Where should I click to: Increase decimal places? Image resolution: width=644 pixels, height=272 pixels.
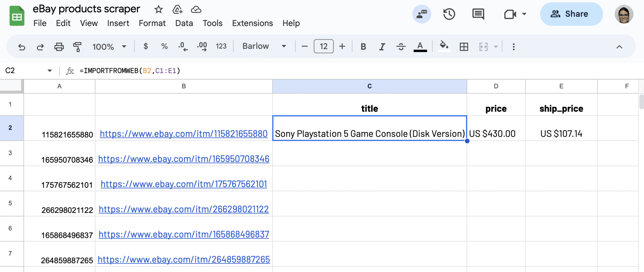pos(202,46)
